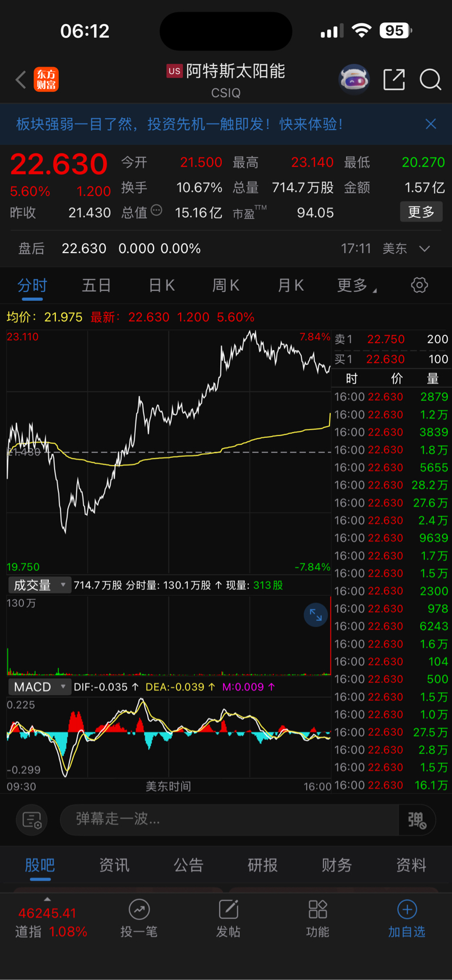This screenshot has width=452, height=980.
Task: Tap the back arrow icon
Action: click(21, 79)
